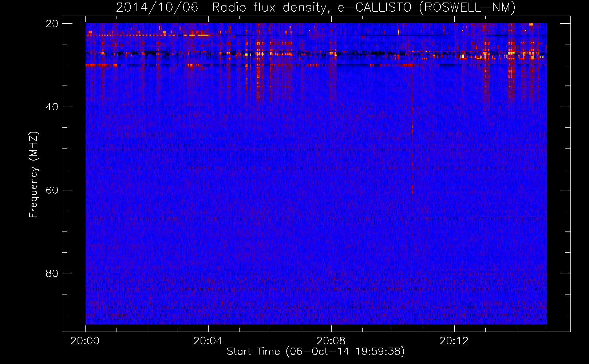Screen dimensions: 589x364
Task: Click the y-axis tick label '80'
Action: coord(52,273)
